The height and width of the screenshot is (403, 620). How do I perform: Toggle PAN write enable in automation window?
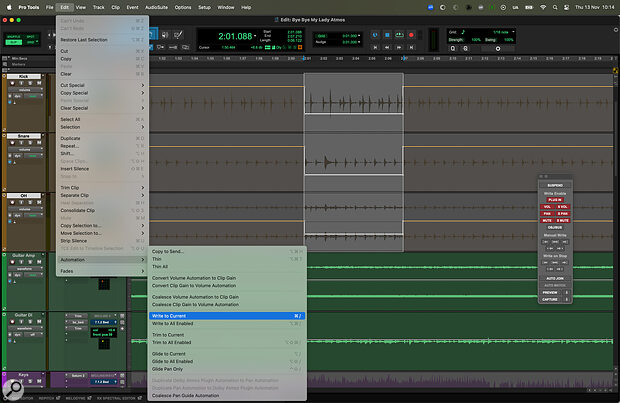coord(547,214)
